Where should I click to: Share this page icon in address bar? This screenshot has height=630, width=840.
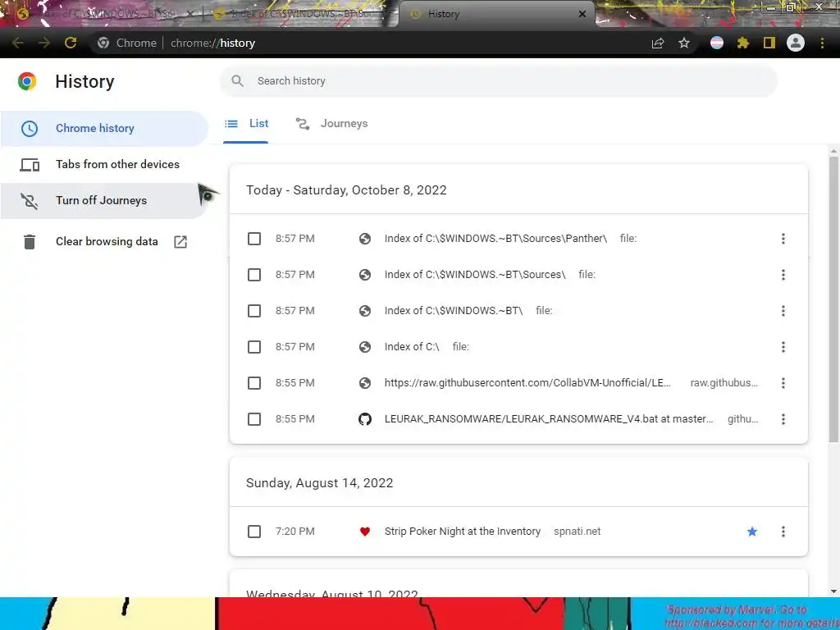[658, 43]
